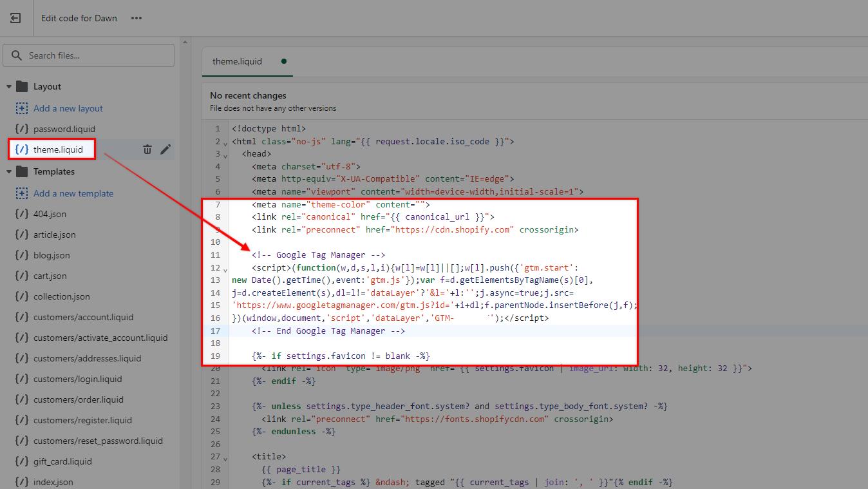Image resolution: width=868 pixels, height=489 pixels.
Task: Click the Add a new template link
Action: pyautogui.click(x=73, y=193)
